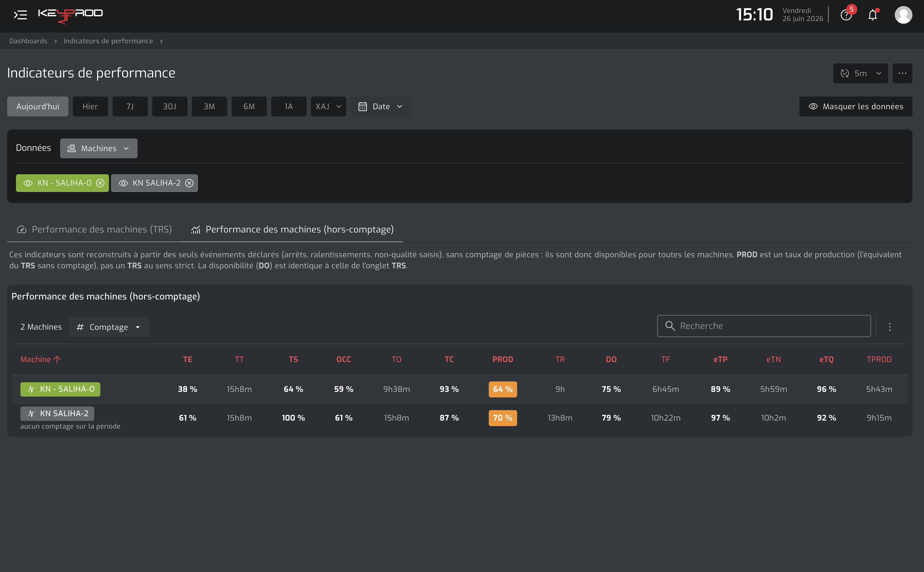Sort by the TF column
This screenshot has width=924, height=572.
(666, 359)
